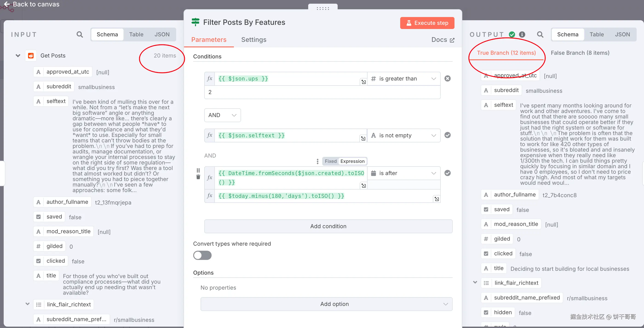
Task: Click the input panel search icon
Action: click(80, 34)
